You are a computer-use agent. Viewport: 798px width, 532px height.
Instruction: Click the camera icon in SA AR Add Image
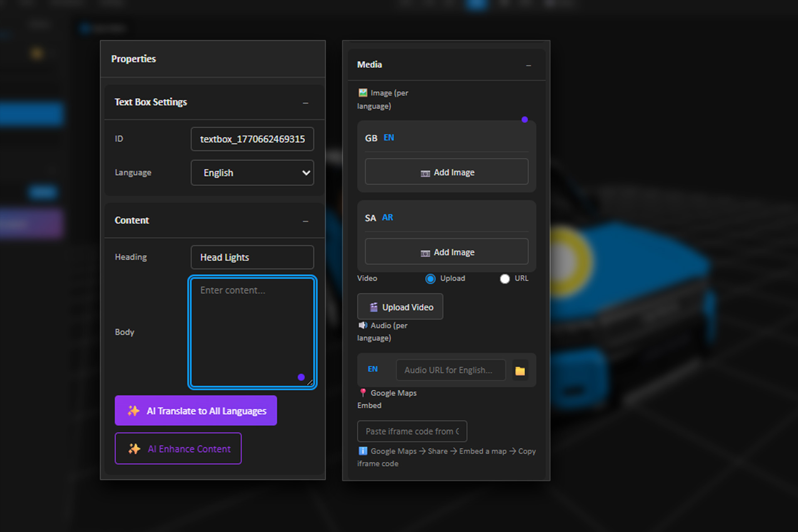point(425,253)
